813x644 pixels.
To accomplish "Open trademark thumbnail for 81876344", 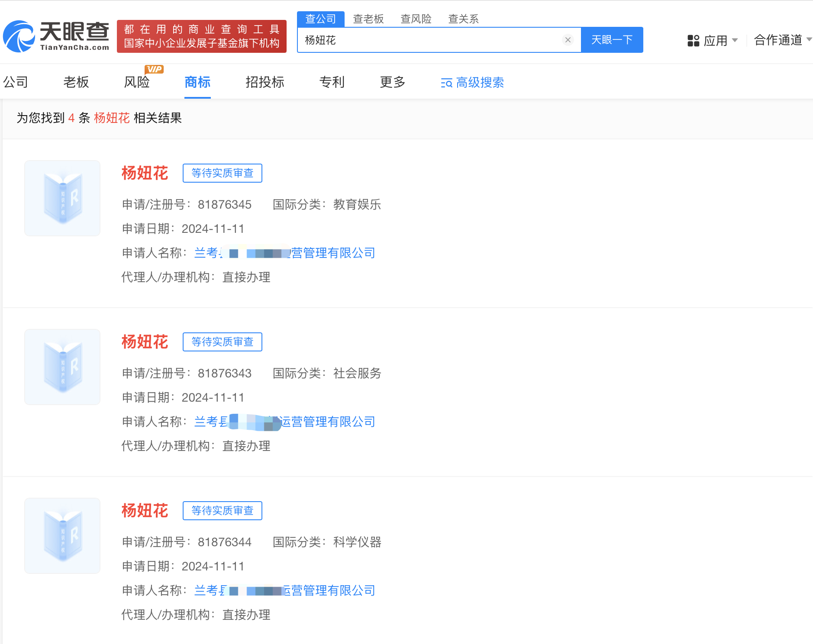I will tap(62, 536).
